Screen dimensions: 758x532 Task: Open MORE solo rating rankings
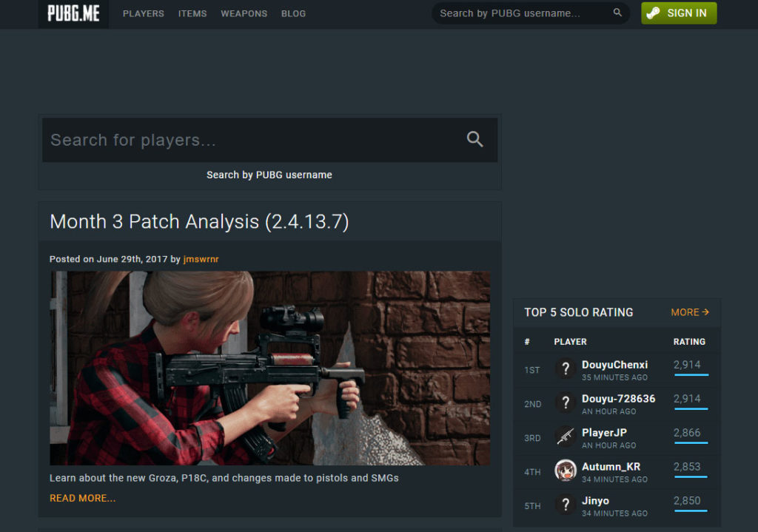coord(690,312)
